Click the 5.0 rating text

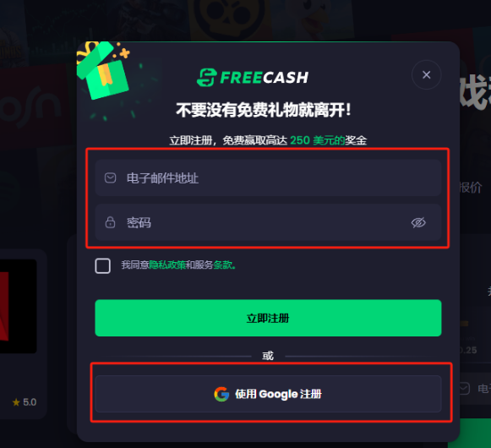click(x=30, y=402)
